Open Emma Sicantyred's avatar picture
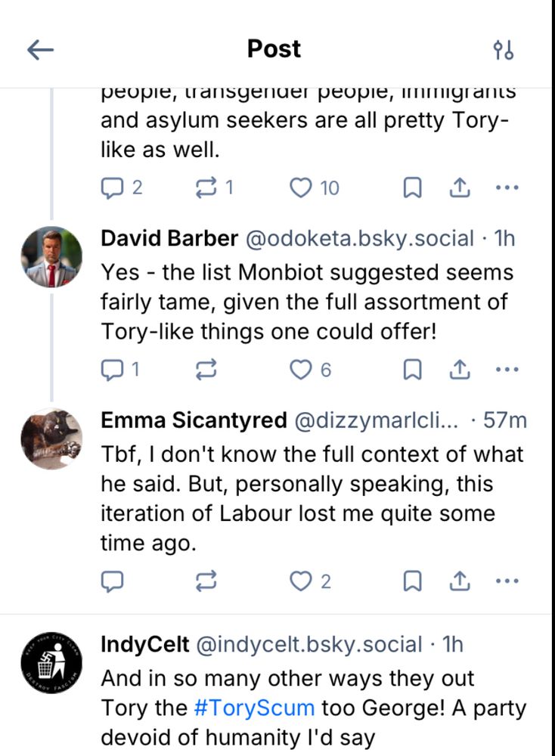This screenshot has width=555, height=756. pos(51,439)
